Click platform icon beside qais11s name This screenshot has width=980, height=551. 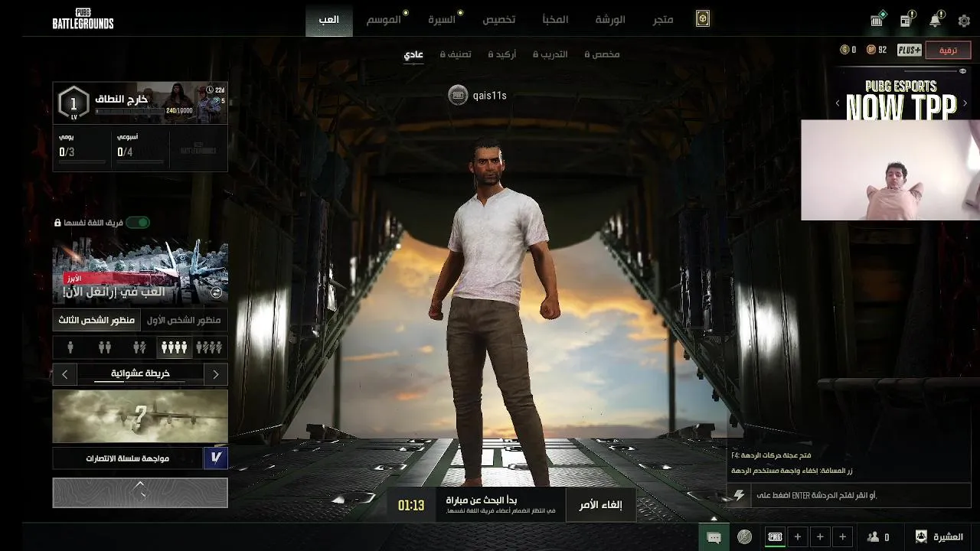458,96
